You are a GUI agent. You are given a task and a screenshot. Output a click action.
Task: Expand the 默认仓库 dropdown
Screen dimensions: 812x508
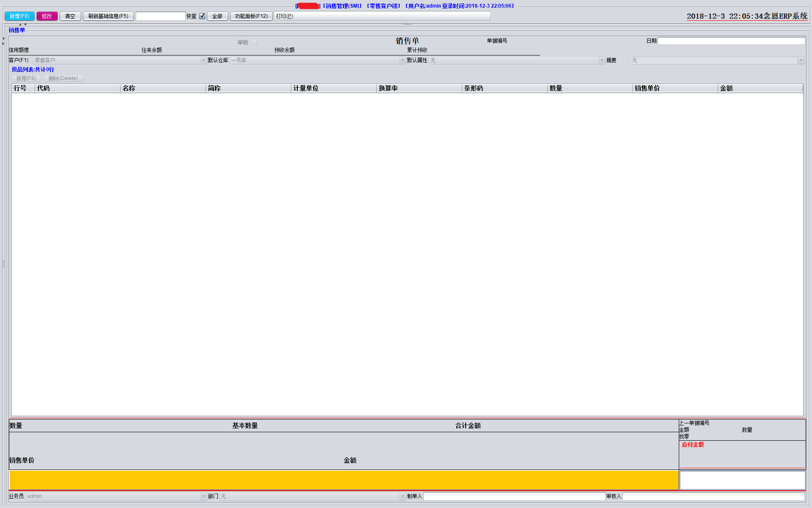[403, 61]
